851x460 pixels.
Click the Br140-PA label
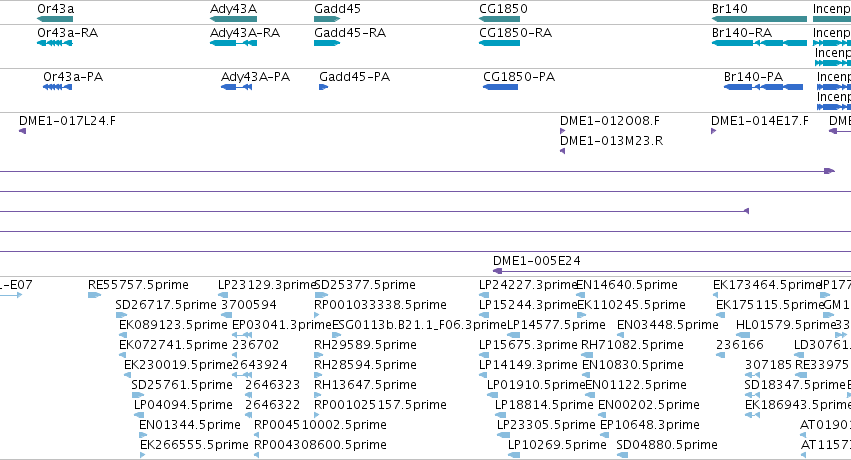(753, 76)
